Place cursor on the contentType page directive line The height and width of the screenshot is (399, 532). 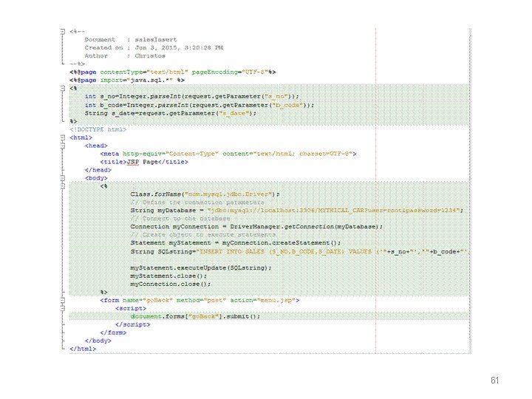pyautogui.click(x=173, y=72)
